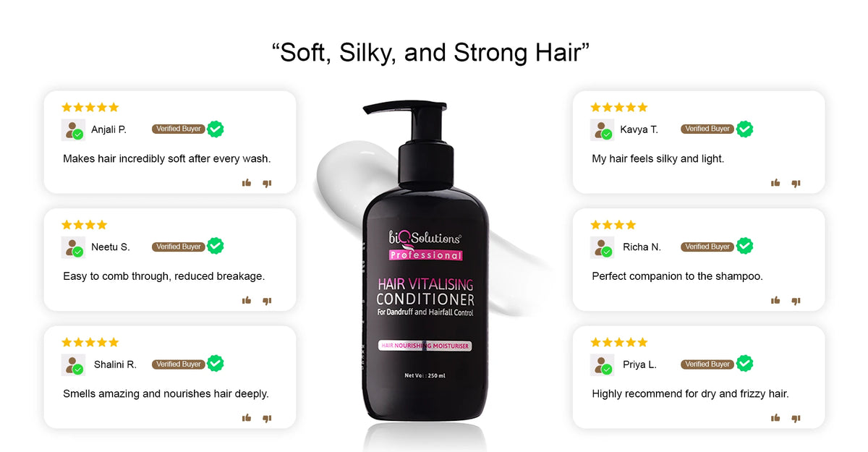Click thumbs down on Anjali P. review
Viewport: 868px width, 452px height.
coord(267,184)
